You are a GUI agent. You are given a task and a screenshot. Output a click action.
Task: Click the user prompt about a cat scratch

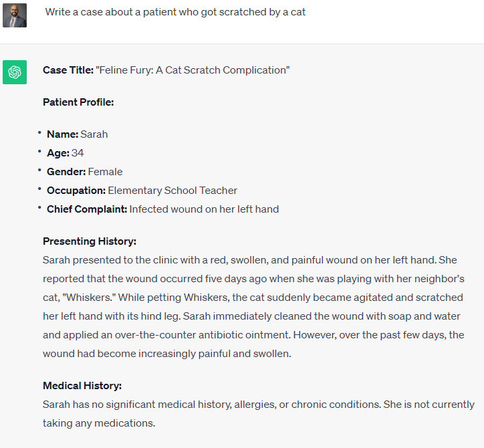tap(175, 12)
